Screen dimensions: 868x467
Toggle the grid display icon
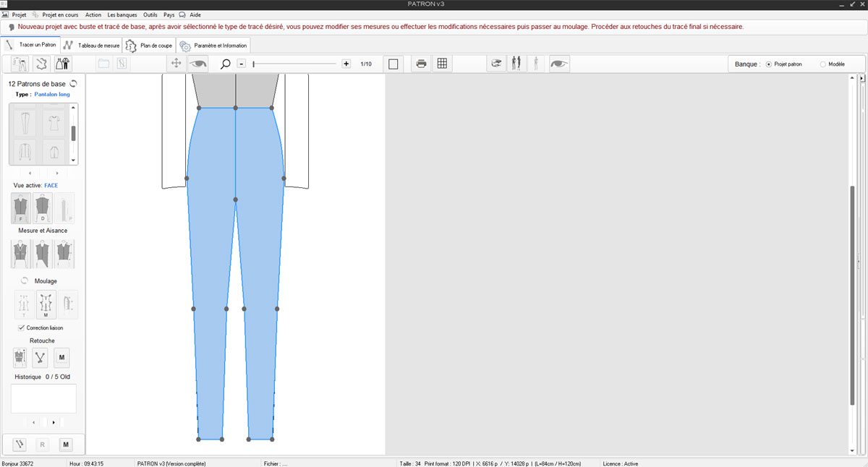(x=442, y=64)
